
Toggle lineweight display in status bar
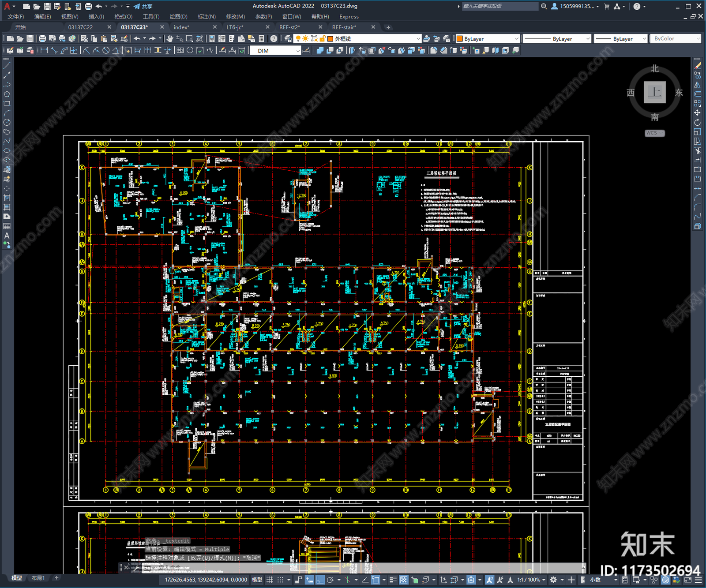(393, 580)
